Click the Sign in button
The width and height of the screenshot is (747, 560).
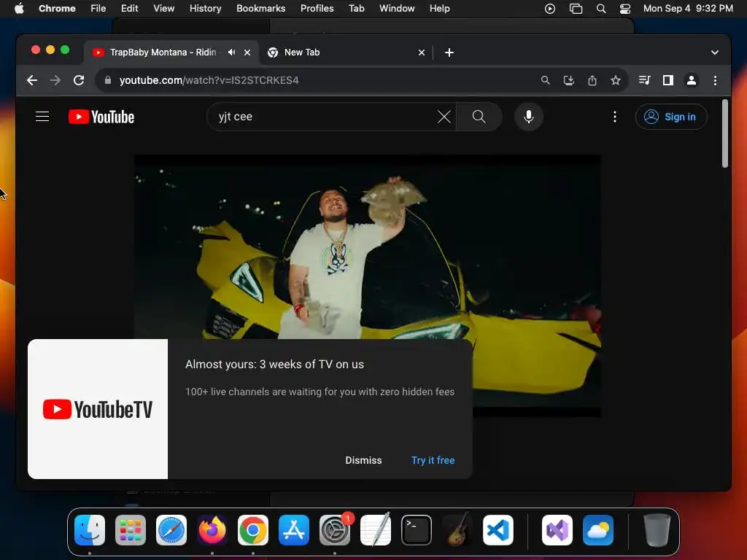click(x=671, y=117)
